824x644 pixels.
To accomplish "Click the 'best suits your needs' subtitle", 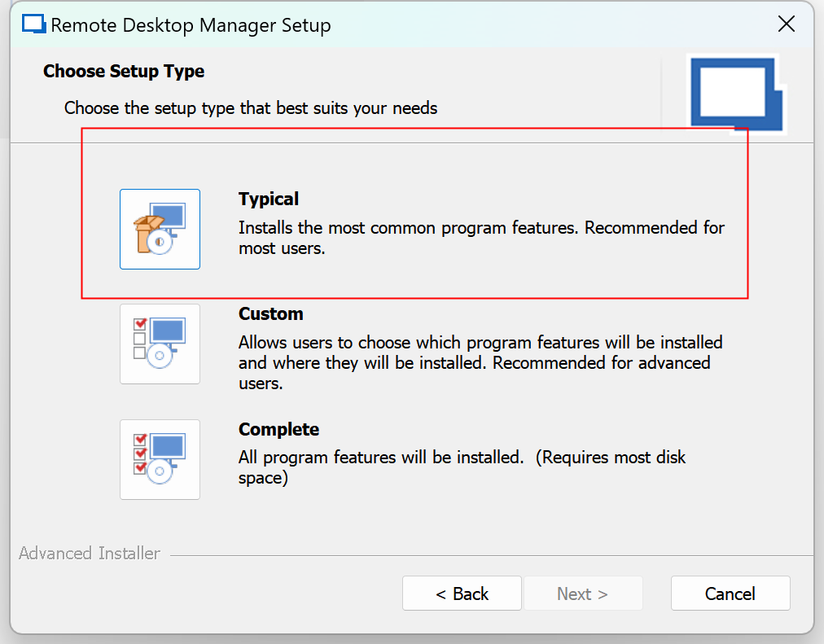I will click(x=251, y=107).
